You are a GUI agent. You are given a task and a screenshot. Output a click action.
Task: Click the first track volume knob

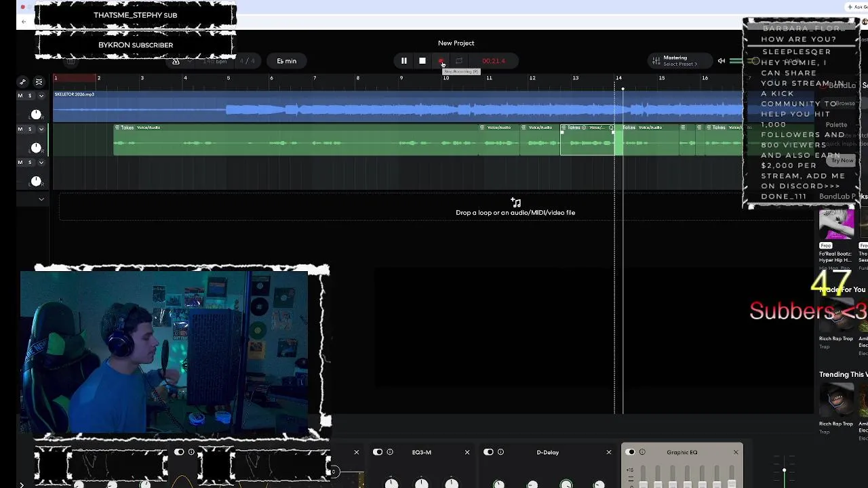click(36, 115)
